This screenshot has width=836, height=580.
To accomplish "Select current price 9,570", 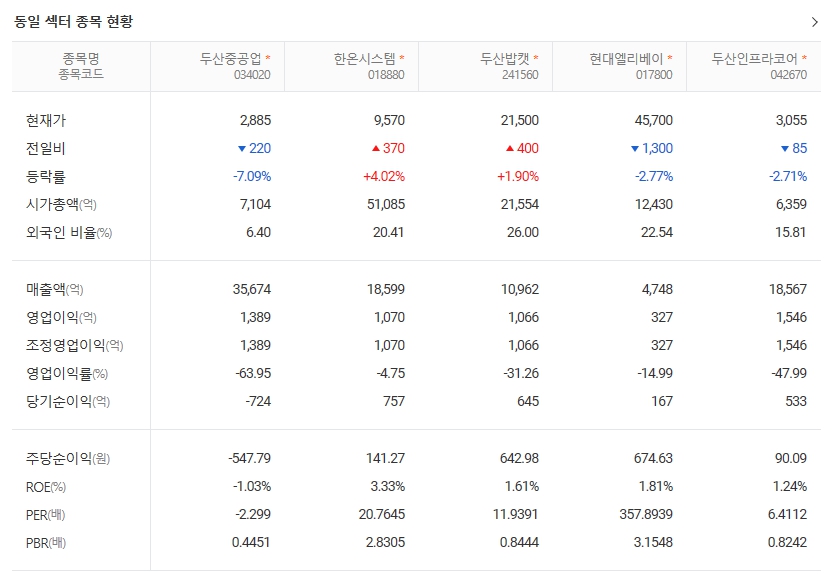I will click(x=389, y=120).
